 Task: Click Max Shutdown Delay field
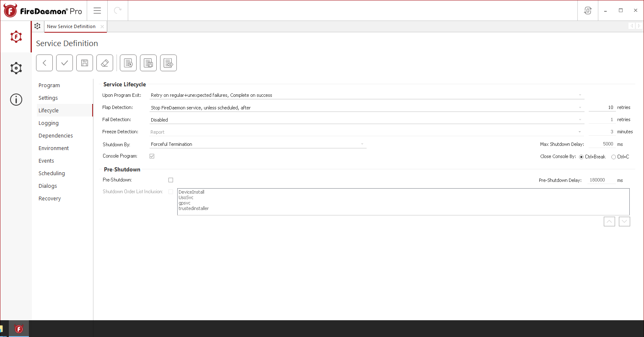coord(602,144)
